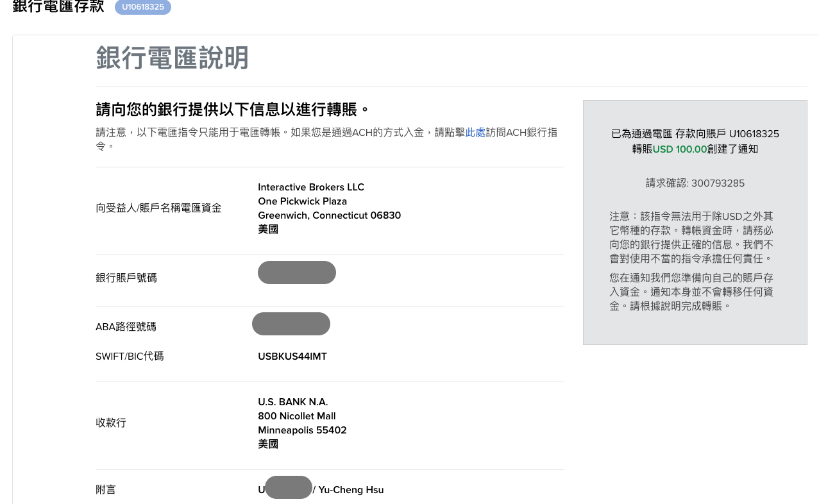Click the ABA路徑號碼 label
Image resolution: width=819 pixels, height=504 pixels.
coord(126,327)
